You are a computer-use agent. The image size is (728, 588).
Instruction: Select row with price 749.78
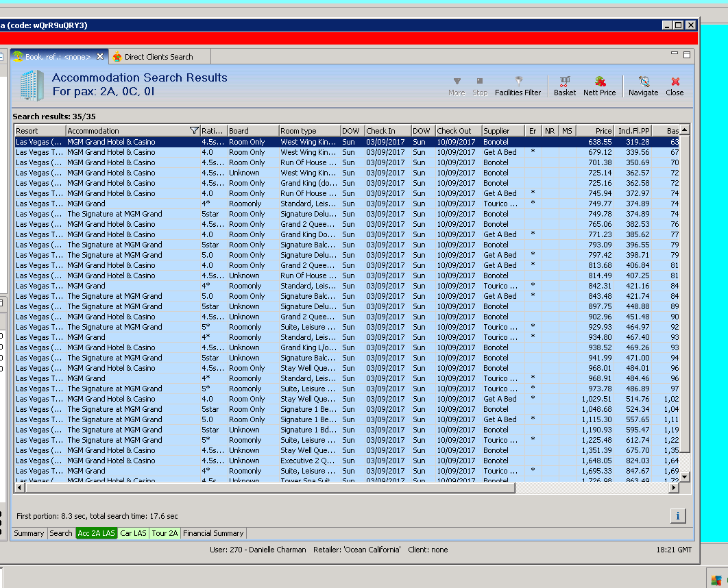pyautogui.click(x=347, y=214)
